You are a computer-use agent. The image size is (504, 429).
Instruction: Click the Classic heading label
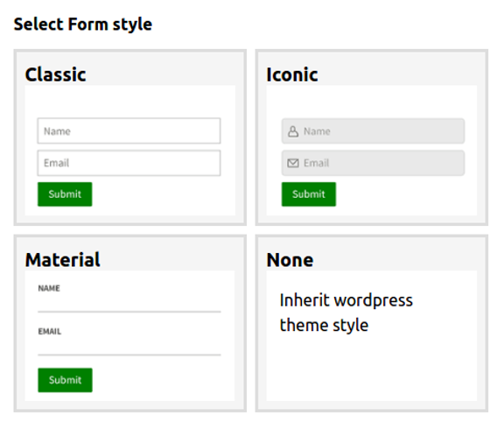(56, 74)
